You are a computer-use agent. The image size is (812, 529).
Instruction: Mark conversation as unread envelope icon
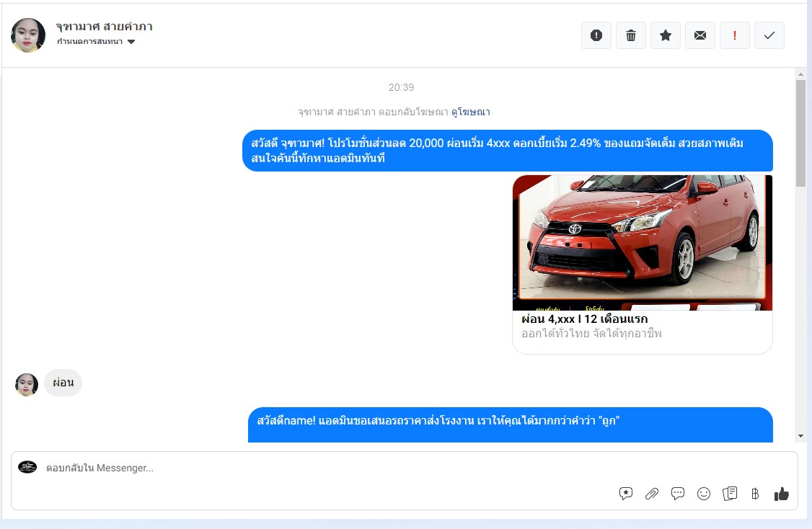(x=700, y=35)
